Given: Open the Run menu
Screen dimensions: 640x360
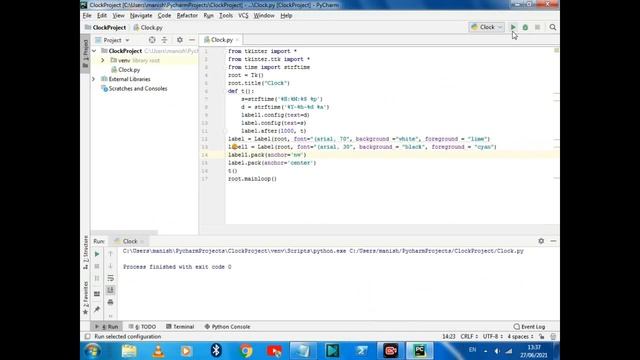Looking at the screenshot, I should point(209,16).
